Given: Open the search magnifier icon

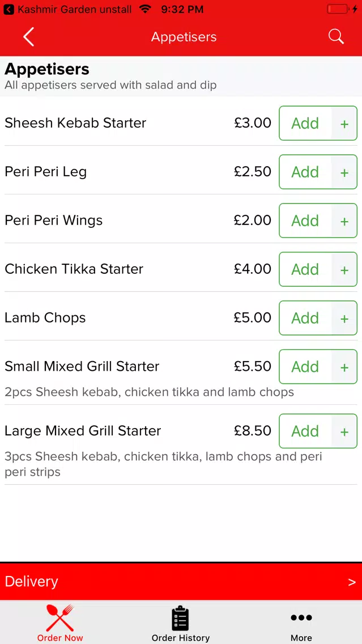Looking at the screenshot, I should pyautogui.click(x=336, y=37).
